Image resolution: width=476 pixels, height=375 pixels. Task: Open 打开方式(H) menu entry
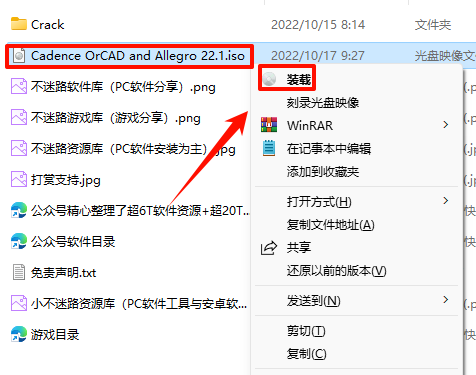[x=319, y=202]
